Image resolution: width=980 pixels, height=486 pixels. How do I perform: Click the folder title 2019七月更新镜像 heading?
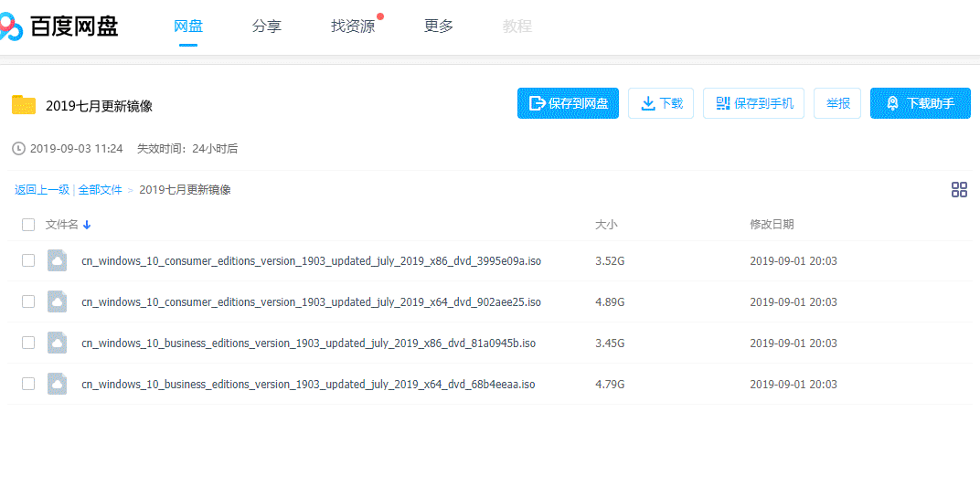click(x=100, y=106)
